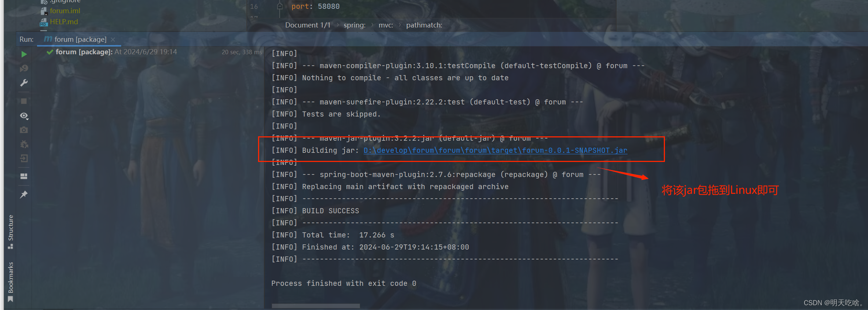Click the console horizontal scrollbar thumb
The image size is (868, 310).
pos(316,306)
